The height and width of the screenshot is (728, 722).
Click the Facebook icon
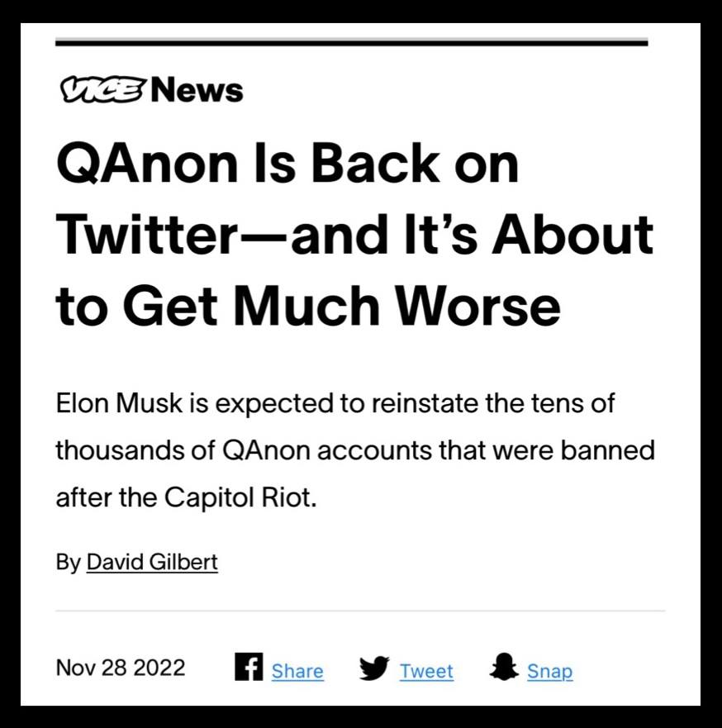(249, 667)
